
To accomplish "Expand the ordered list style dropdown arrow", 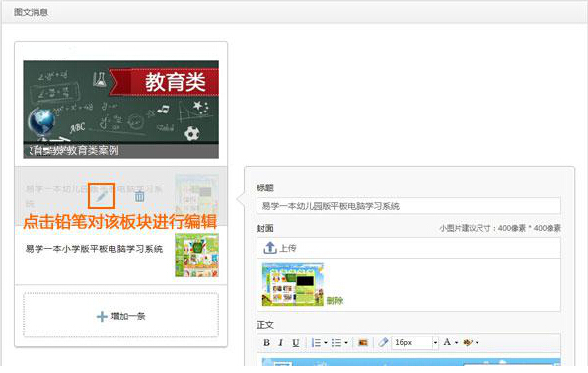I will point(326,342).
